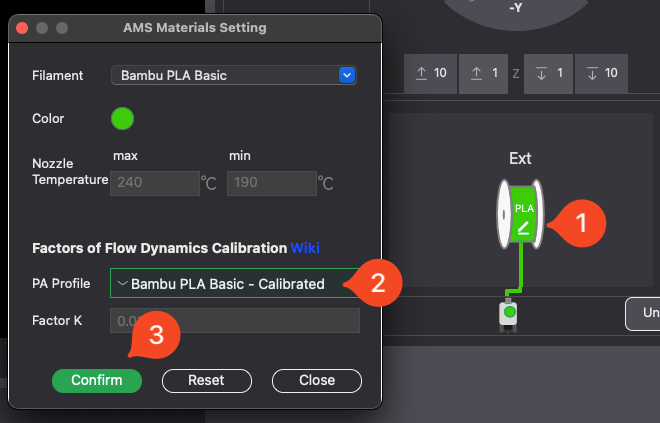The image size is (660, 423).
Task: Pick the green filament color swatch
Action: (x=122, y=118)
